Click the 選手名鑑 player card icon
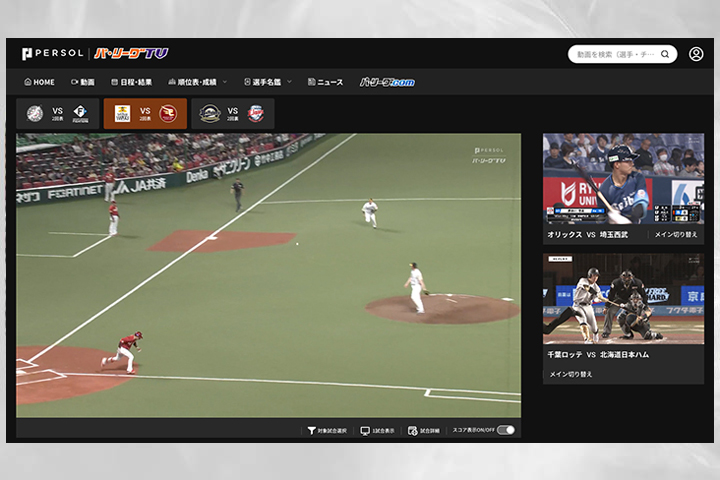720x480 pixels. [247, 82]
